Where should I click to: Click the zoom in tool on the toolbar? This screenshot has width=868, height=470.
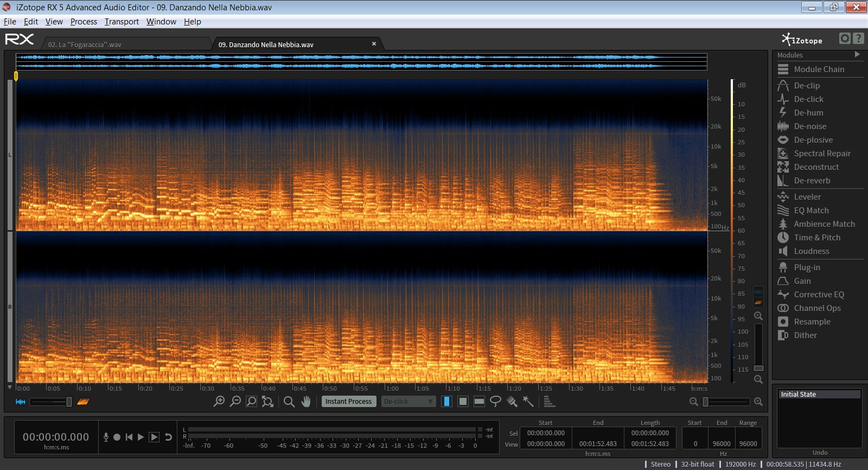[x=219, y=402]
